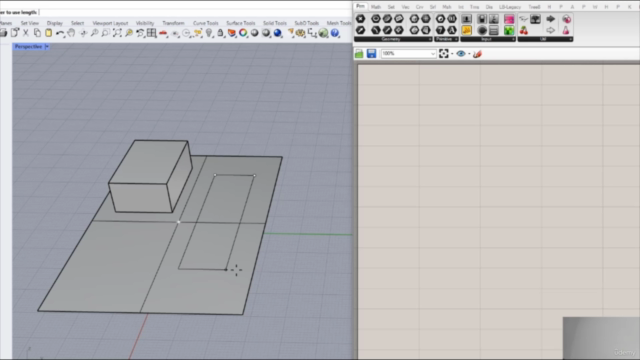Select the magenta gradient icon in Input group
This screenshot has height=360, width=640.
click(509, 19)
